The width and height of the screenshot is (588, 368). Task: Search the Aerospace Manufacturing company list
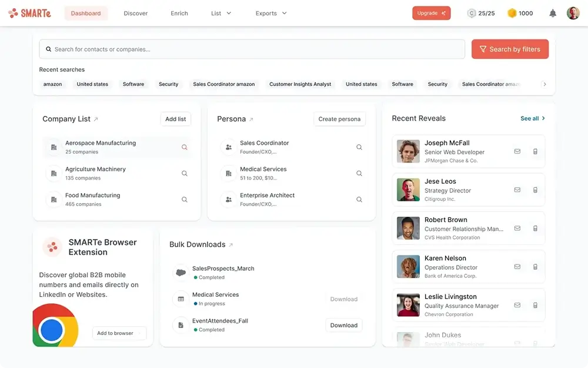pyautogui.click(x=184, y=147)
